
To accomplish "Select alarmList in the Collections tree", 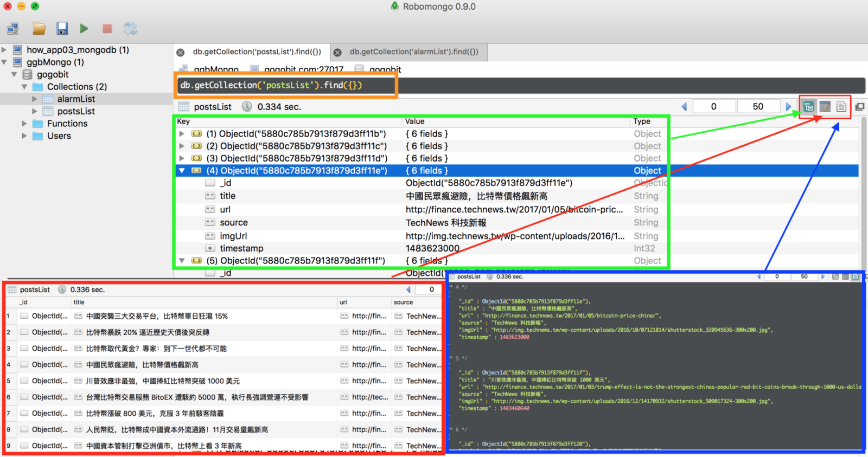I will 76,99.
